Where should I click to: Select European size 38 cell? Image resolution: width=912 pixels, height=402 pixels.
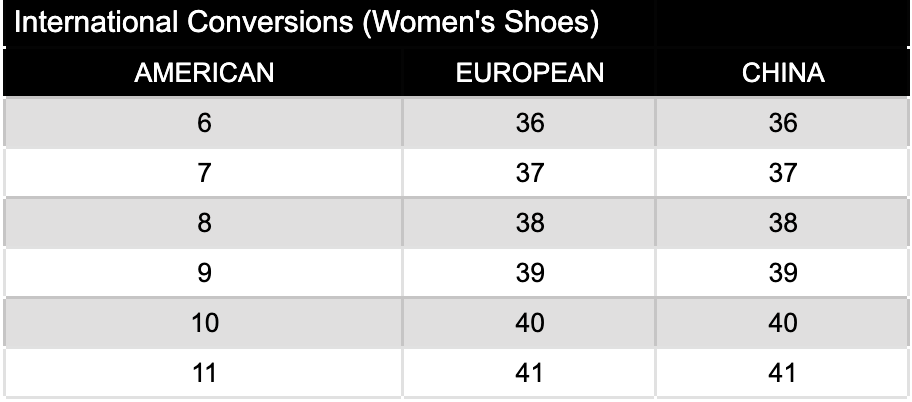pyautogui.click(x=529, y=222)
